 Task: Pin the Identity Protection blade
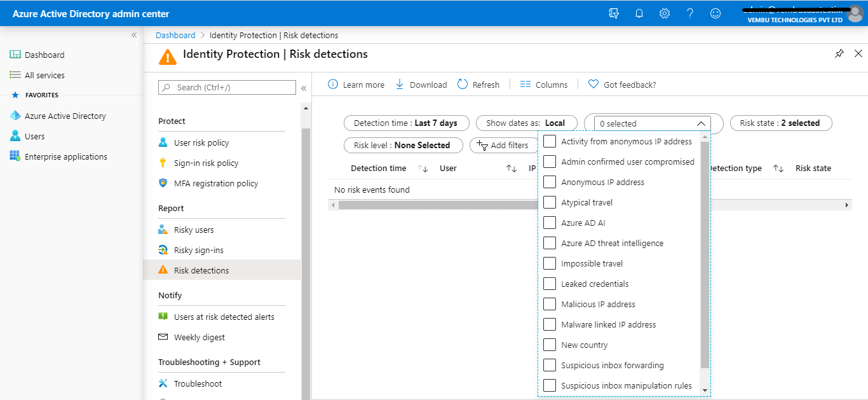839,54
